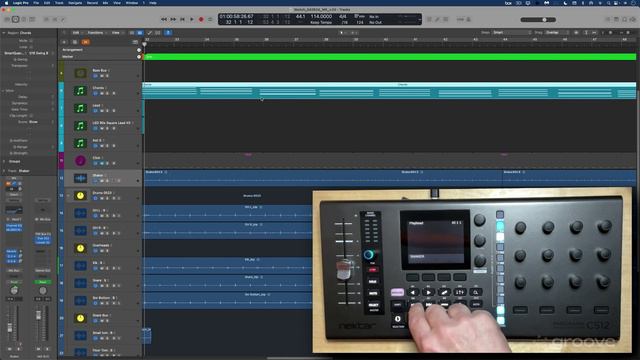Toggle Cycle mode in the transport

tap(210, 19)
